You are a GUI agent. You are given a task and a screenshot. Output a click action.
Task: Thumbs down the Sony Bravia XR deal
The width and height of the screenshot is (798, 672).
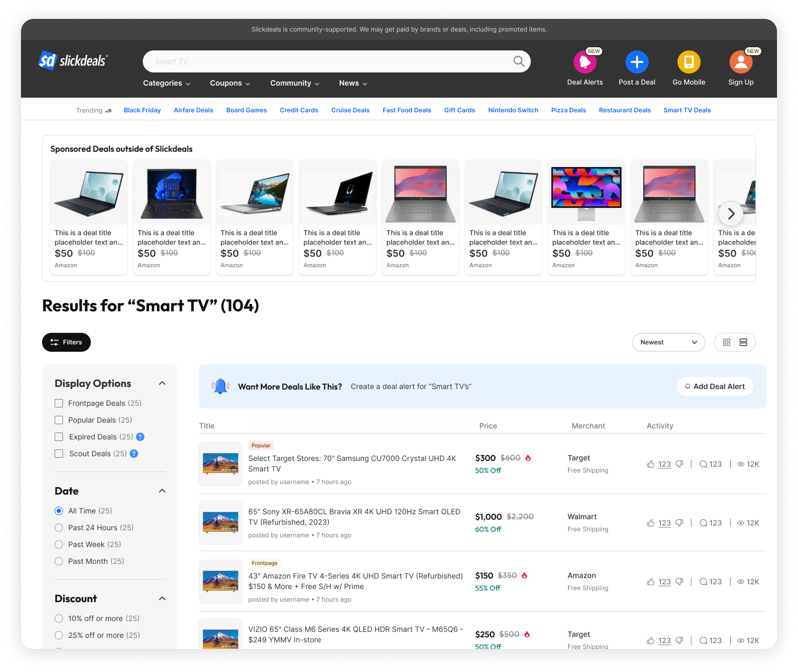click(679, 523)
